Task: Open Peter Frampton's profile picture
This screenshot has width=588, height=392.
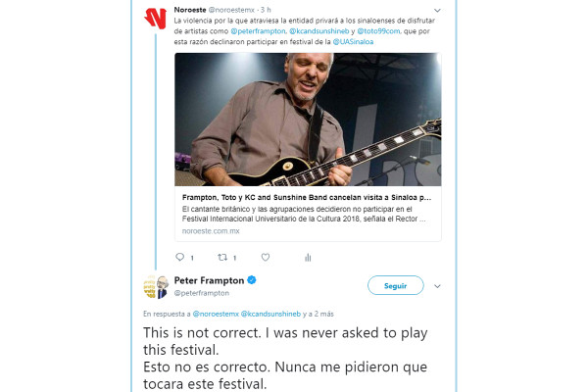Action: (x=156, y=286)
